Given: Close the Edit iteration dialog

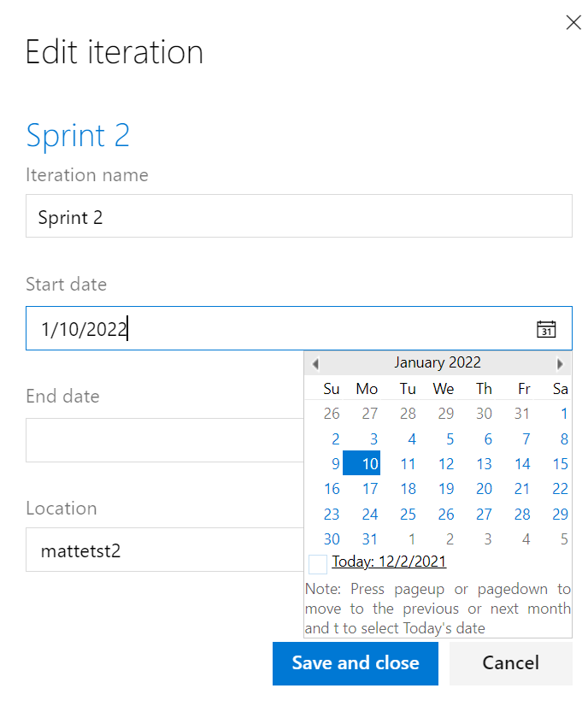Looking at the screenshot, I should (573, 22).
